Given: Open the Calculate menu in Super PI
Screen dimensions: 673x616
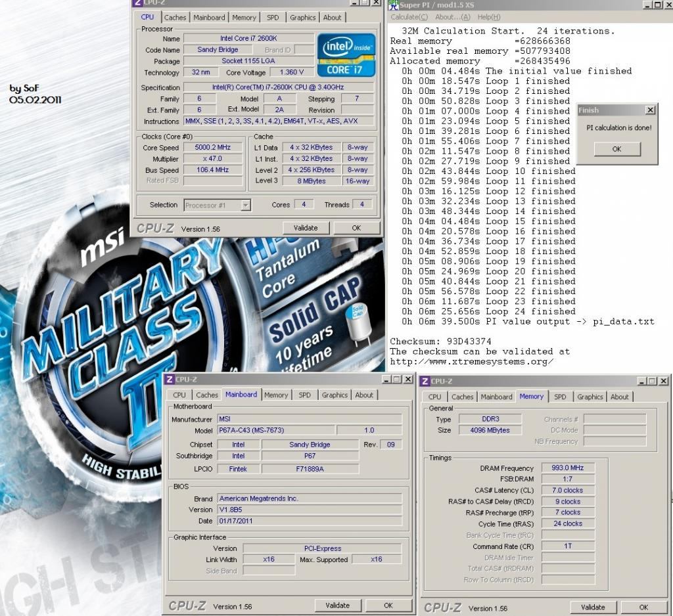Looking at the screenshot, I should click(x=409, y=17).
